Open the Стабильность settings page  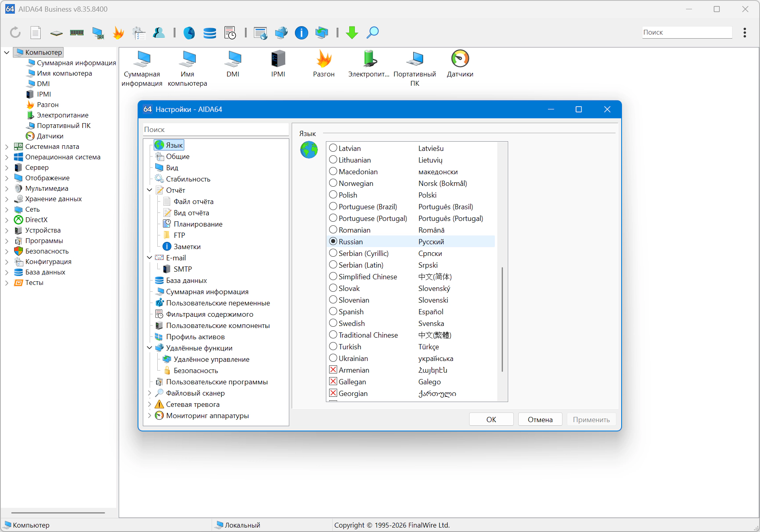(188, 179)
